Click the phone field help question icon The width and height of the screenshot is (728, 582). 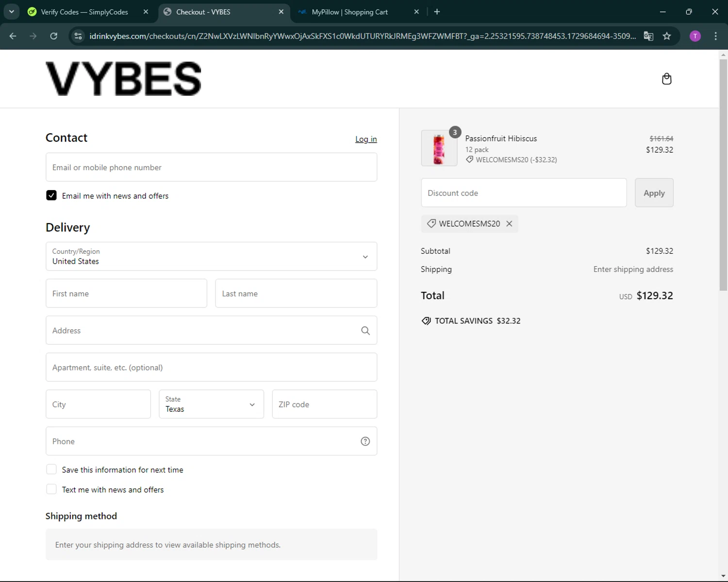coord(365,441)
